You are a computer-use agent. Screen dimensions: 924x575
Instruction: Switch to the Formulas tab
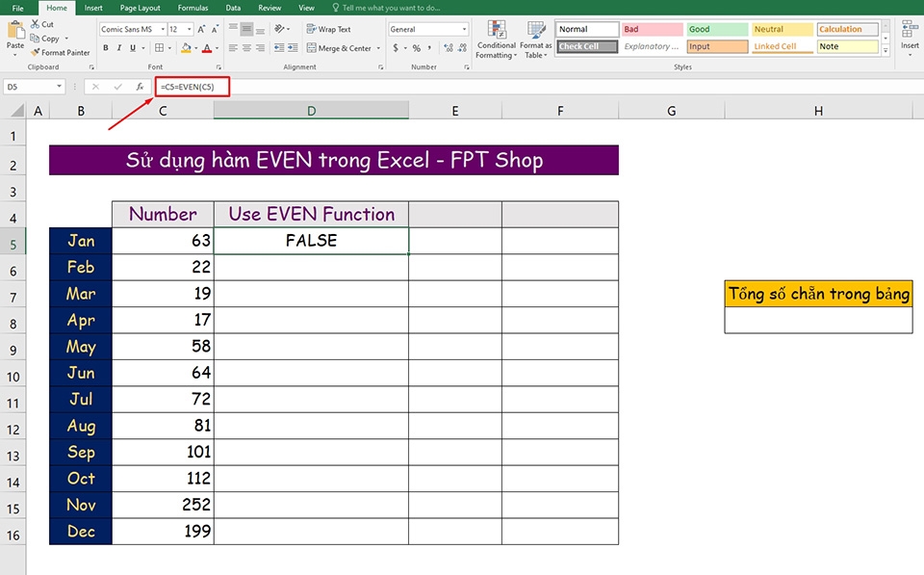(192, 8)
